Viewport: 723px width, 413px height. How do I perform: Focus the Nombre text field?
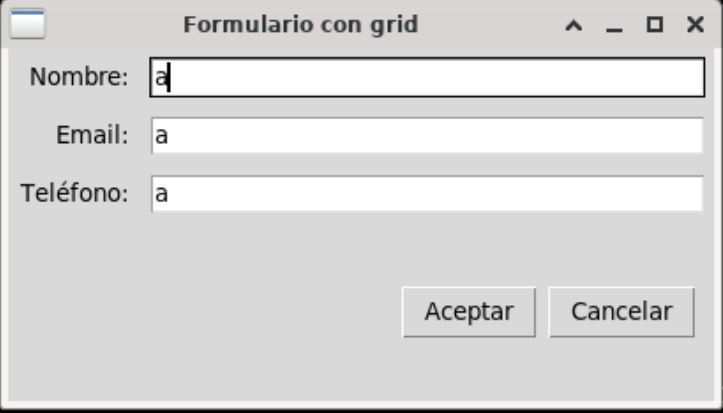pos(428,78)
